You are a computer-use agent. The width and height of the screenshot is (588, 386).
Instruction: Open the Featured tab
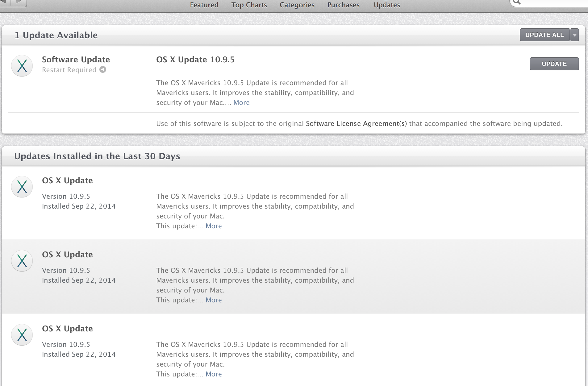coord(204,5)
